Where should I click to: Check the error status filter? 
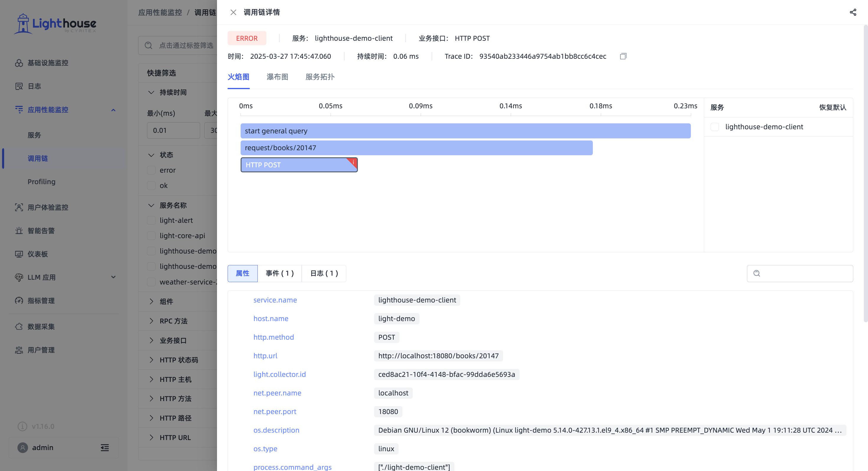tap(151, 170)
